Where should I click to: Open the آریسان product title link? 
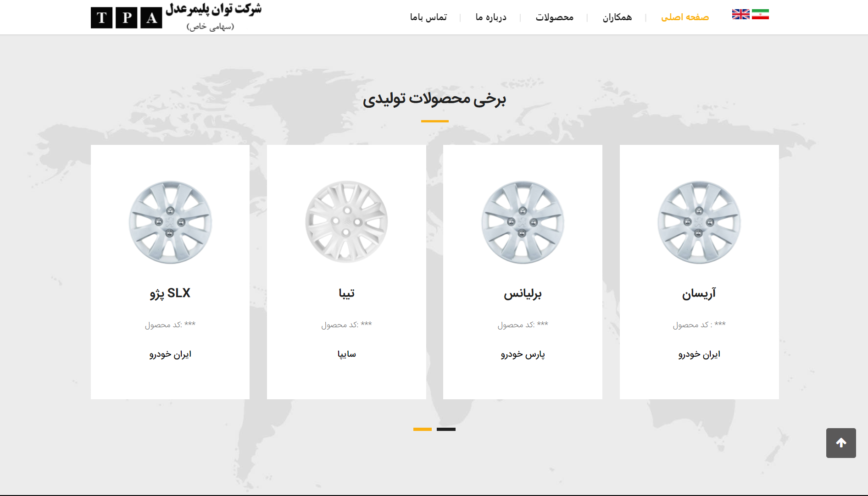pos(699,293)
